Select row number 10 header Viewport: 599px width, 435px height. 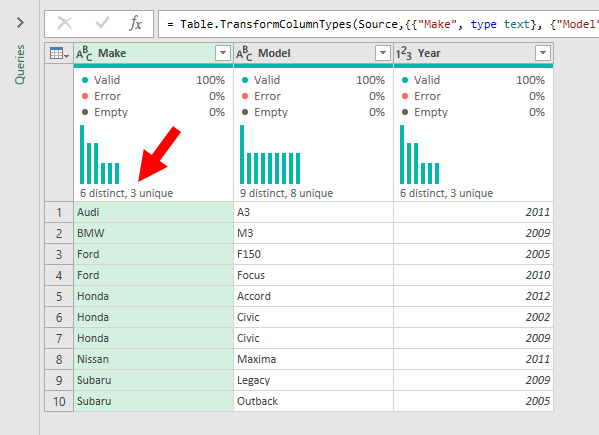(x=59, y=401)
